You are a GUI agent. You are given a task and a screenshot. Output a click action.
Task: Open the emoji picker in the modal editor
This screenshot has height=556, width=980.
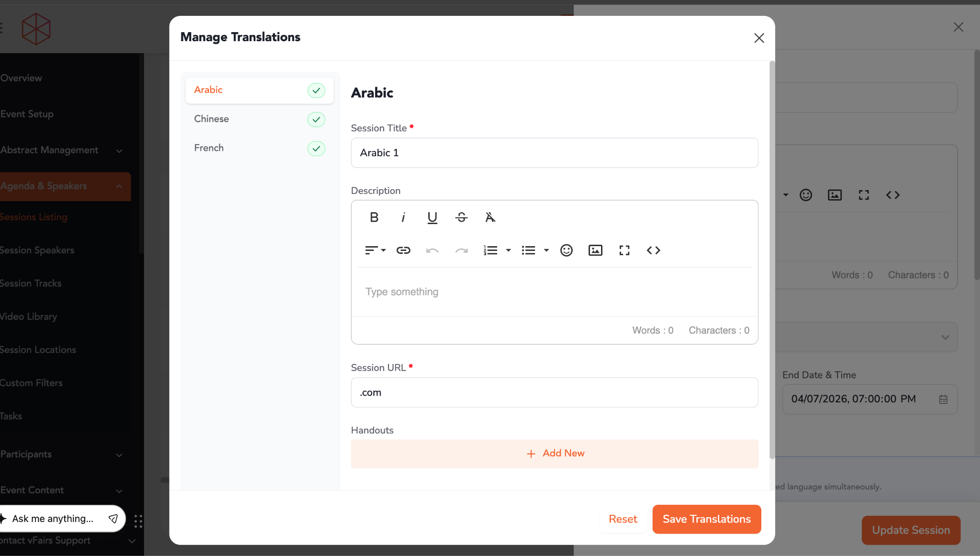click(566, 250)
